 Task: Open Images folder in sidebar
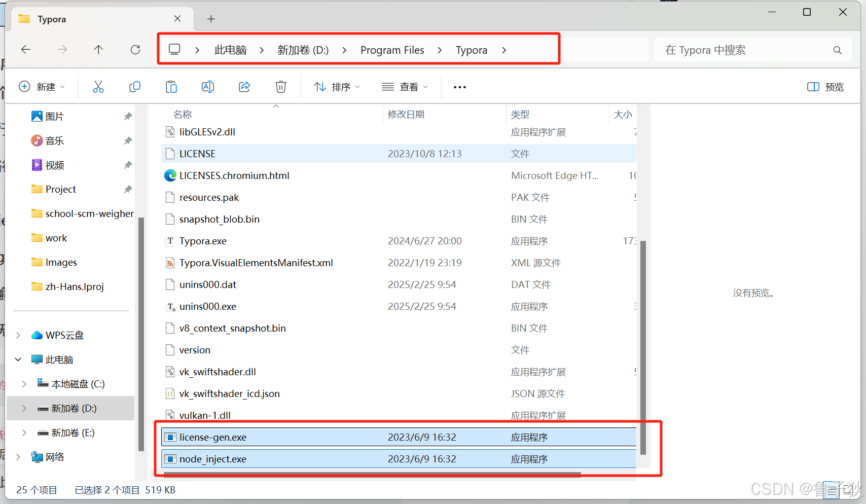(x=54, y=262)
